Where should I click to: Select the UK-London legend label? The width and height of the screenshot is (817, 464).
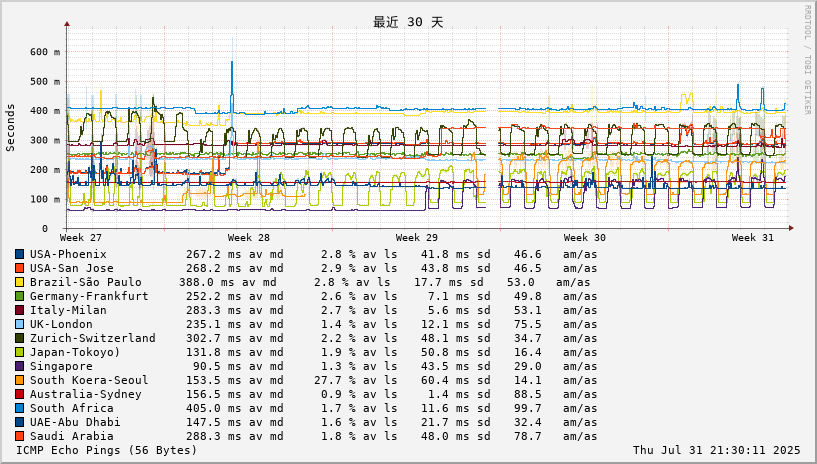point(61,324)
